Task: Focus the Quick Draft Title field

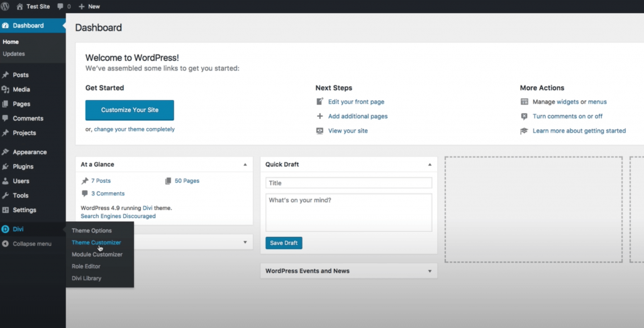Action: [348, 183]
